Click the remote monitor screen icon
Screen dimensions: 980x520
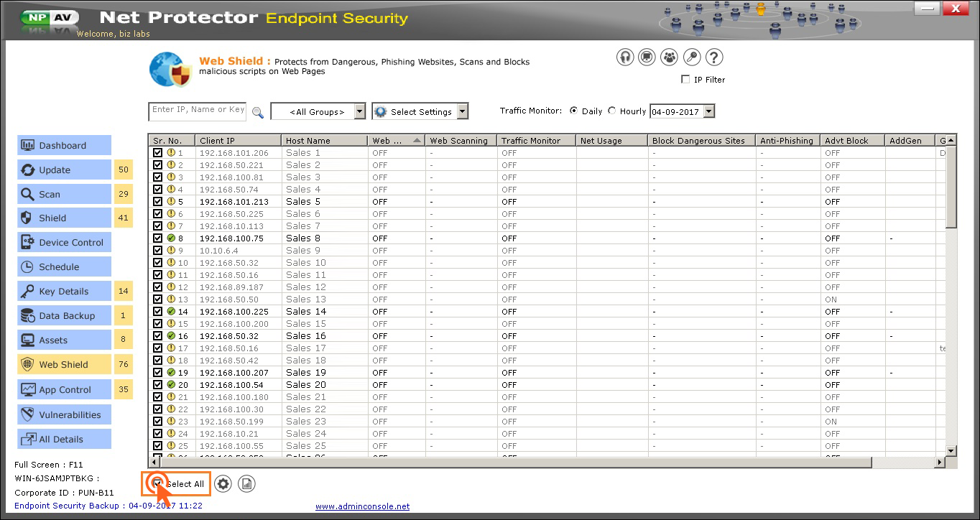tap(647, 57)
